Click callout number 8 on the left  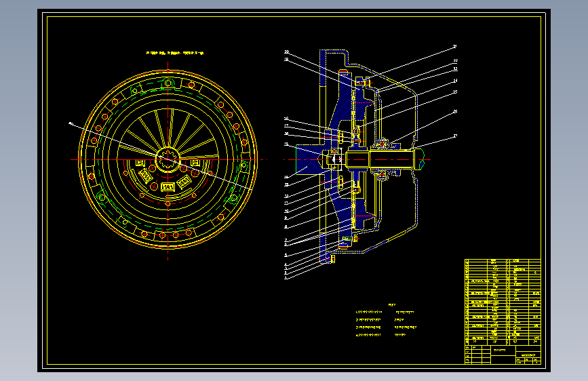286,227
